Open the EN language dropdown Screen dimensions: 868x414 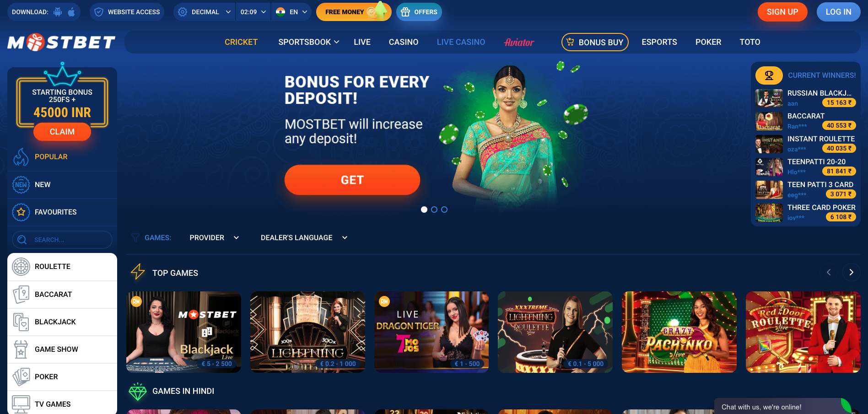tap(291, 12)
